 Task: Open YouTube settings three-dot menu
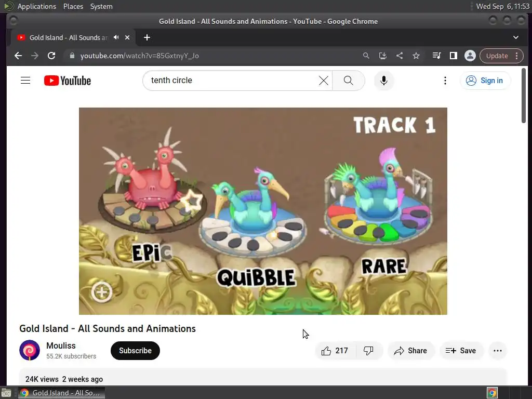click(x=445, y=81)
